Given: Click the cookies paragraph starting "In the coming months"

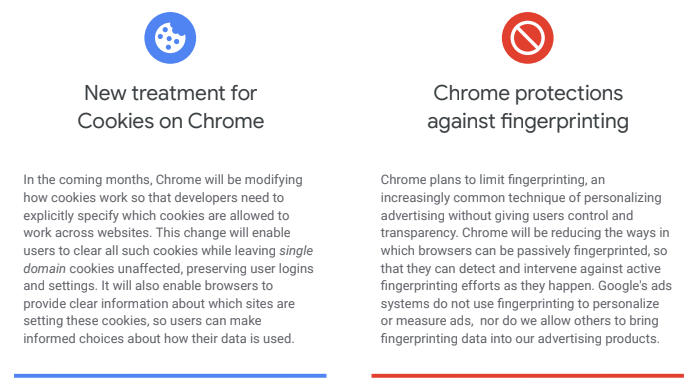Looking at the screenshot, I should pos(169,259).
